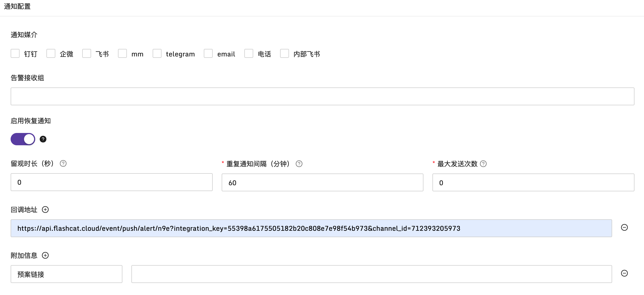This screenshot has height=295, width=644.
Task: Remove the flashcat callback URL via its minus icon
Action: pyautogui.click(x=624, y=228)
